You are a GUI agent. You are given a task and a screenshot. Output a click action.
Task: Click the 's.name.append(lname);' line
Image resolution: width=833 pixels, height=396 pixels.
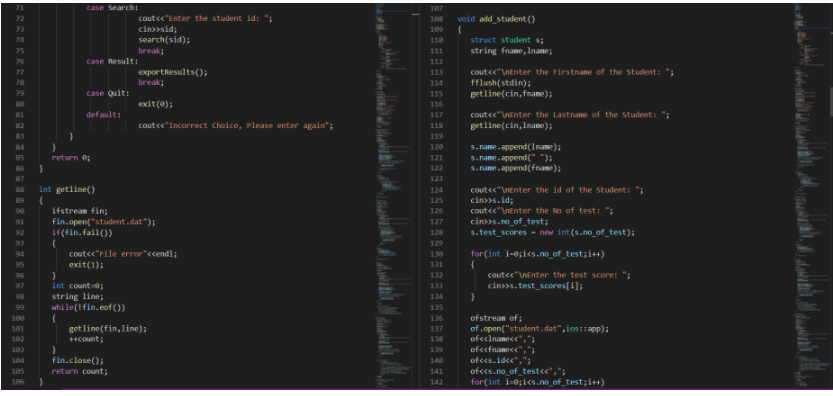point(515,147)
